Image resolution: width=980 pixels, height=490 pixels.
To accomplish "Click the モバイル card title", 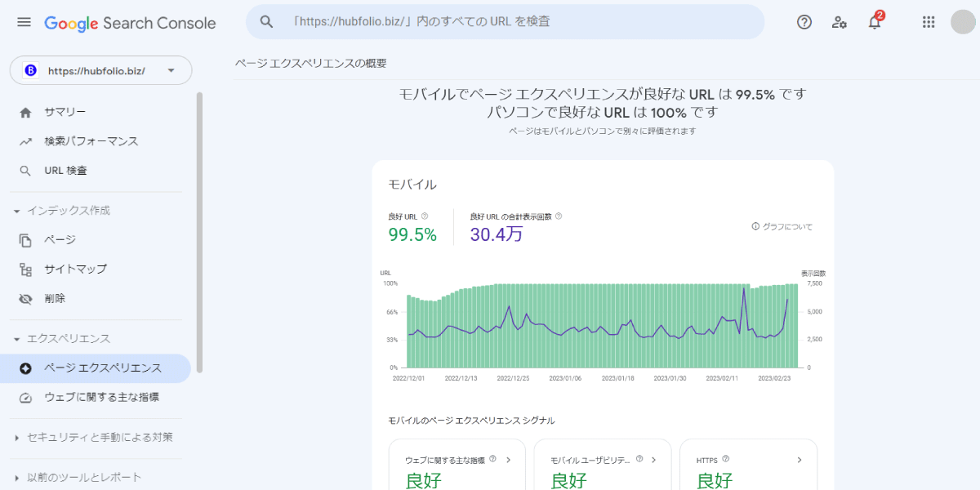I will (412, 185).
